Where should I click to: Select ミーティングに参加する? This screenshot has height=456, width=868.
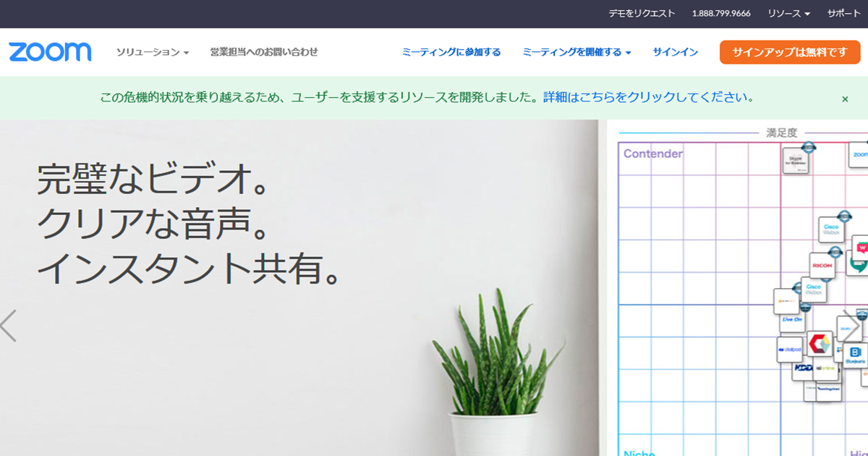[451, 52]
